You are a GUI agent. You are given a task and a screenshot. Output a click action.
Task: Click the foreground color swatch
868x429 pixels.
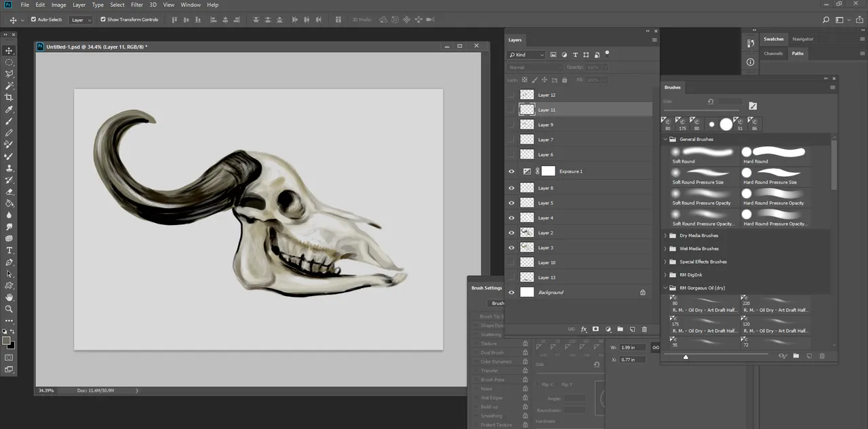(x=7, y=340)
